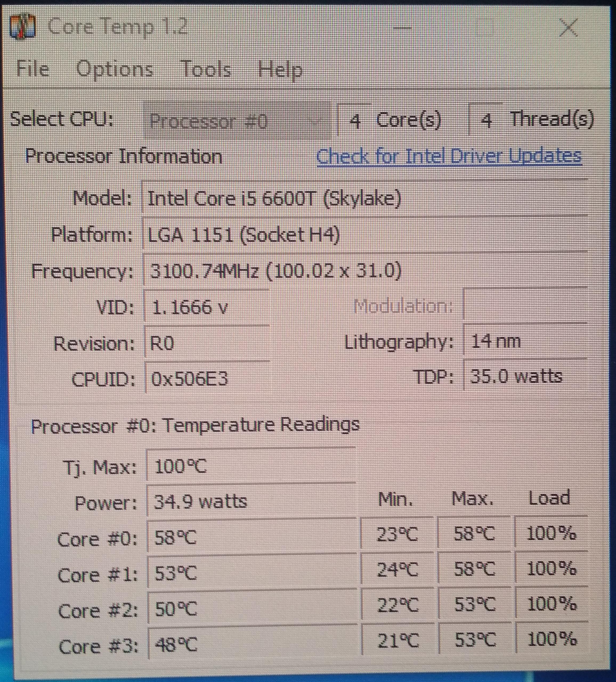
Task: Click Core #3 load value 100%
Action: [552, 639]
